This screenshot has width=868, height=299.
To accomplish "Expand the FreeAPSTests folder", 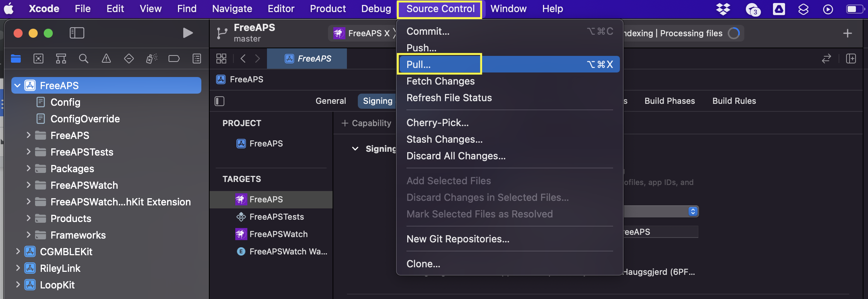I will pyautogui.click(x=28, y=152).
